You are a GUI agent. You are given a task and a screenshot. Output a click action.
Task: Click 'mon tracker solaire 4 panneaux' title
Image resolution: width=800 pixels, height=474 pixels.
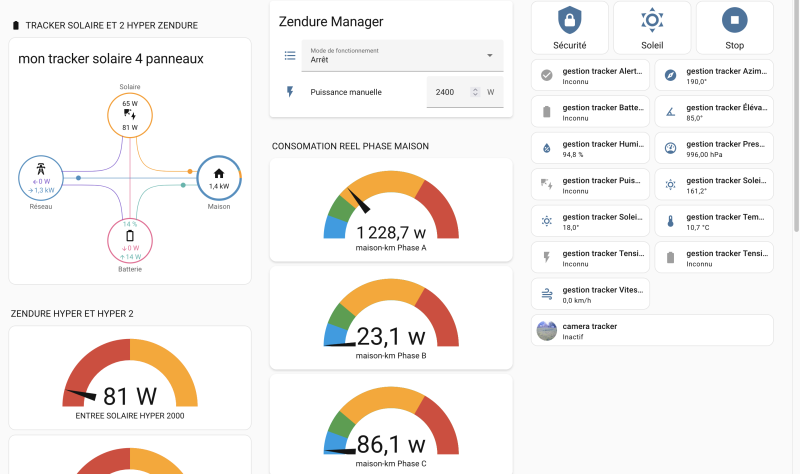pos(111,59)
